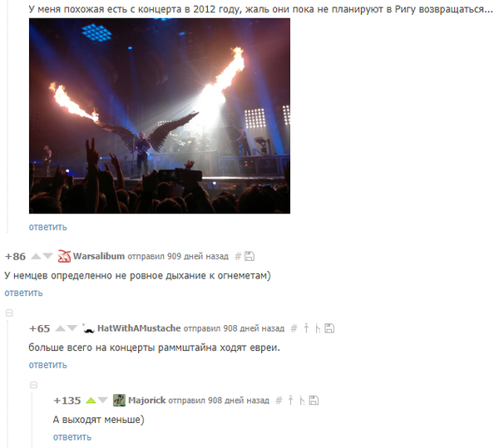
Task: Open Warsalibum's profile via username
Action: point(99,256)
